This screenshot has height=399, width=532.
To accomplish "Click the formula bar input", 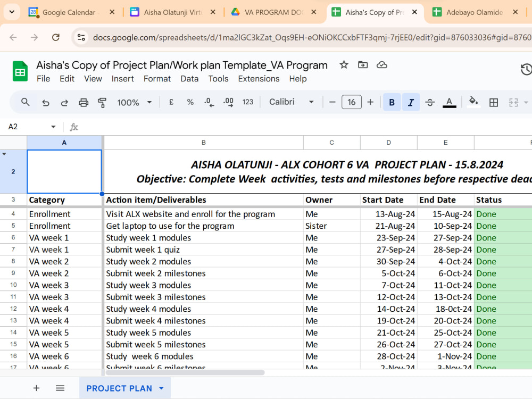I will [305, 127].
